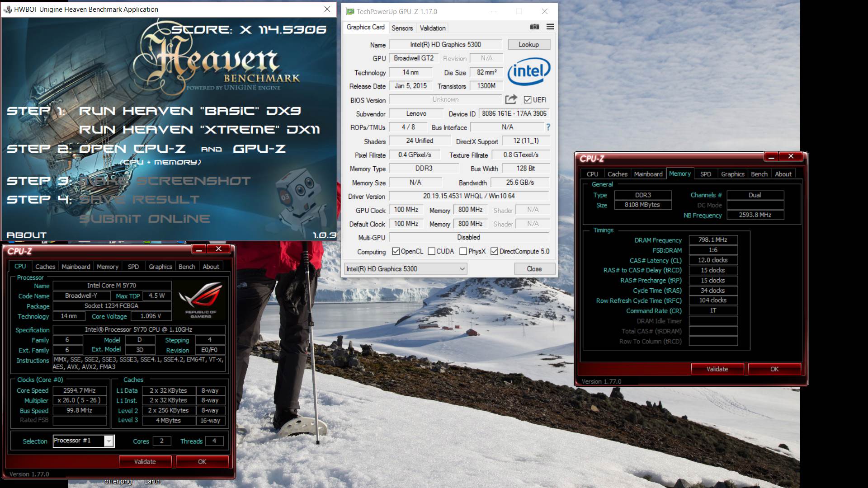Click the CAS# Latency value 12.0 clocks
This screenshot has width=868, height=488.
pos(713,260)
